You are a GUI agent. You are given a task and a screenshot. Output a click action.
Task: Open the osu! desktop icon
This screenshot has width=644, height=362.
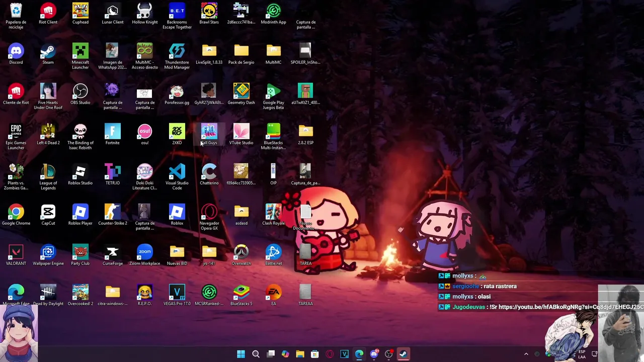coord(145,134)
